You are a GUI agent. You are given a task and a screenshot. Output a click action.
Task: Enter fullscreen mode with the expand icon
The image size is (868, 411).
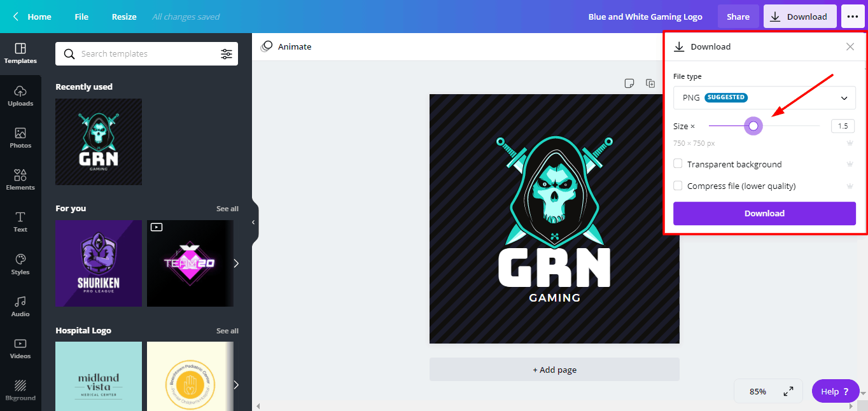[x=788, y=391]
